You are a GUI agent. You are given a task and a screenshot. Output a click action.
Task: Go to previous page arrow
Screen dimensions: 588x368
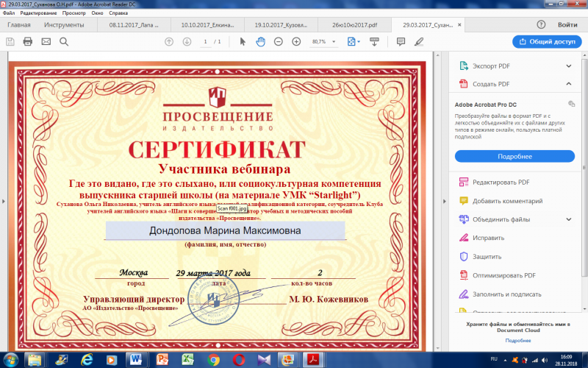coord(169,42)
